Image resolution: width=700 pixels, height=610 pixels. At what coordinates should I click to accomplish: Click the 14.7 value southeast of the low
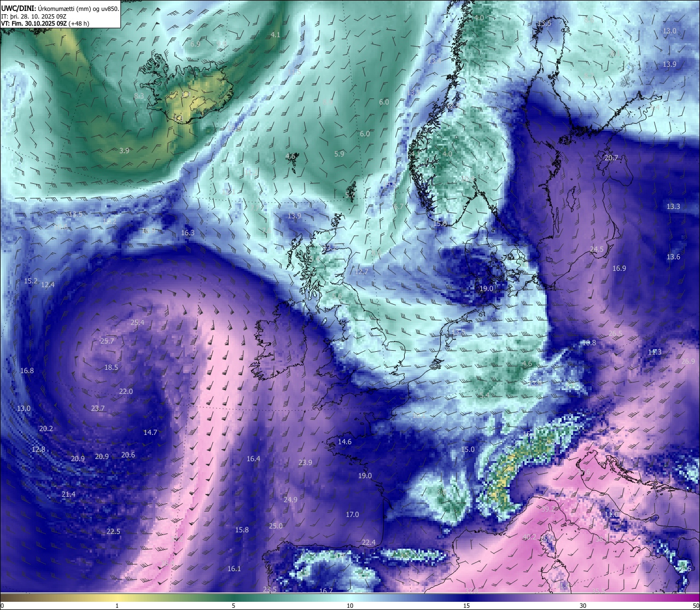click(x=150, y=432)
